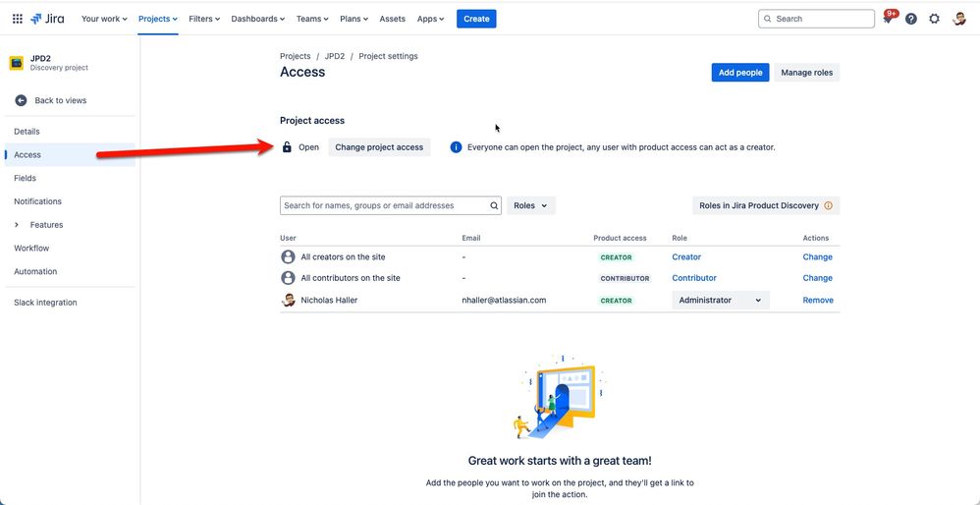Click the orange info icon in Roles in Jira Product Discovery
Image resolution: width=980 pixels, height=505 pixels.
click(829, 205)
